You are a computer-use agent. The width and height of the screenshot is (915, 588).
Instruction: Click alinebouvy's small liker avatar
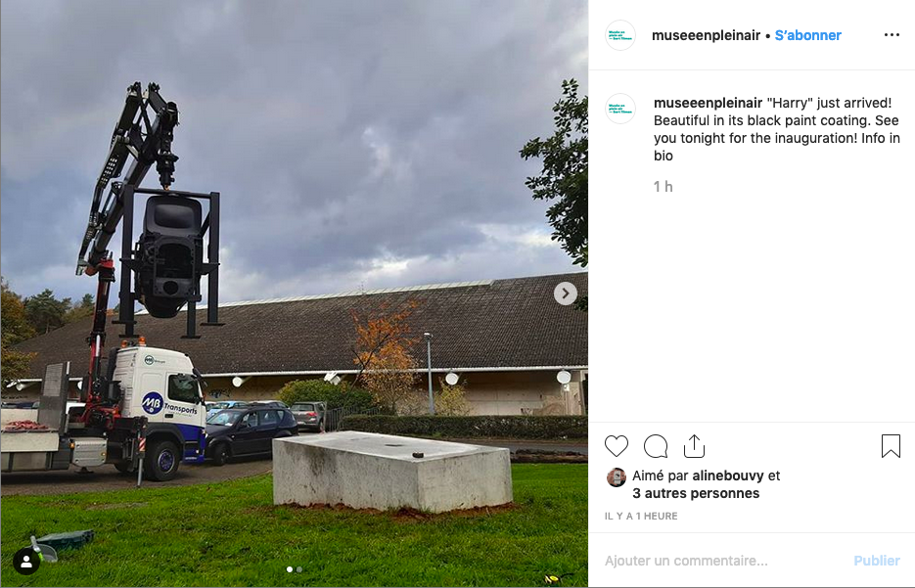tap(617, 477)
